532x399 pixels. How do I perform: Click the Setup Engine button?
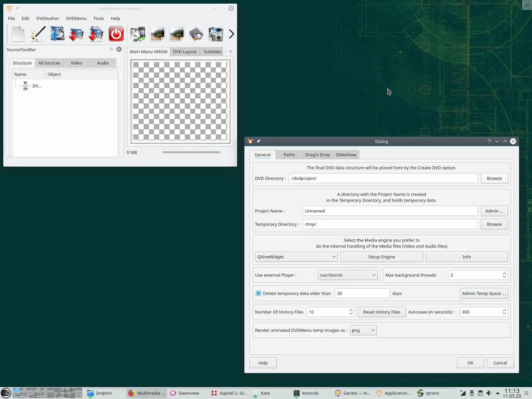[x=381, y=257]
